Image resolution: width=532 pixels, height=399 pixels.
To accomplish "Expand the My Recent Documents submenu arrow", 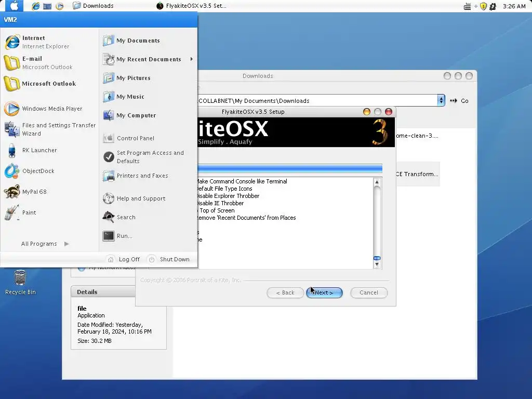I will tap(192, 59).
